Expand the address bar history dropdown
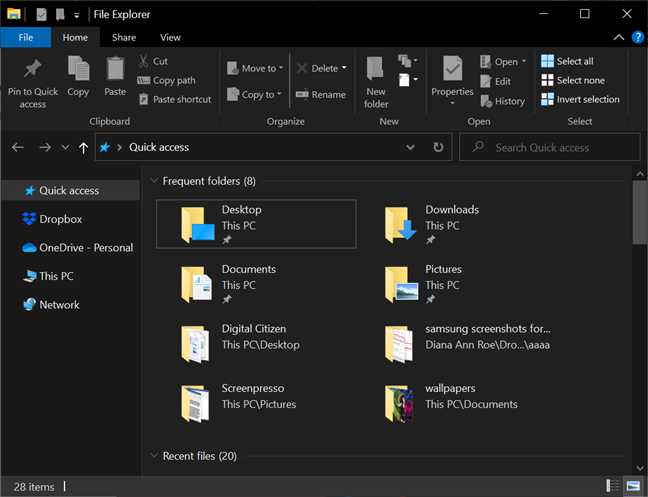Viewport: 648px width, 497px height. (x=410, y=147)
